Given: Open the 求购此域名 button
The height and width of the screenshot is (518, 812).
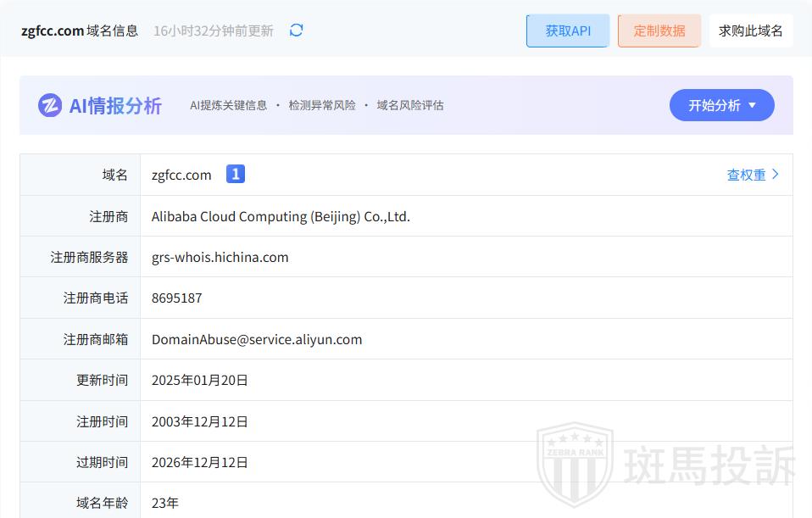Looking at the screenshot, I should [x=750, y=31].
